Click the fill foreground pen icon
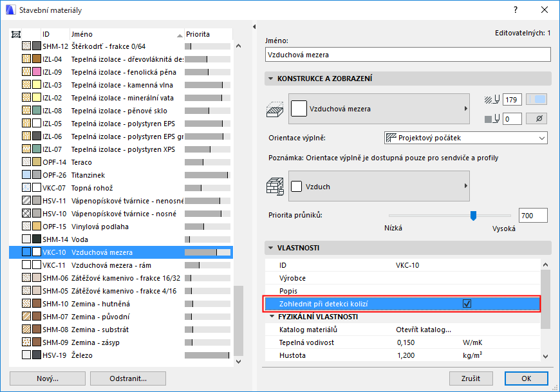This screenshot has height=392, width=560. point(492,100)
